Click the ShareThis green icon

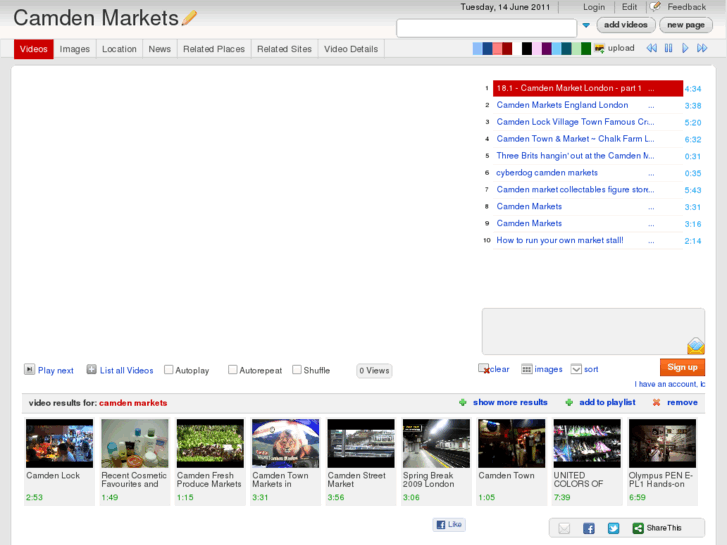click(638, 528)
